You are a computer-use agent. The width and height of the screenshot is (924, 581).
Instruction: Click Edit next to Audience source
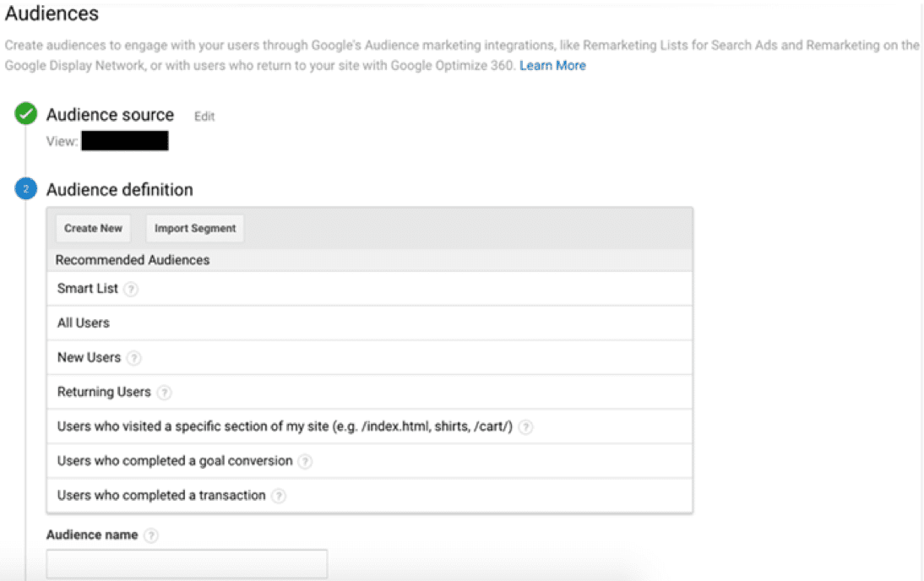[x=204, y=117]
